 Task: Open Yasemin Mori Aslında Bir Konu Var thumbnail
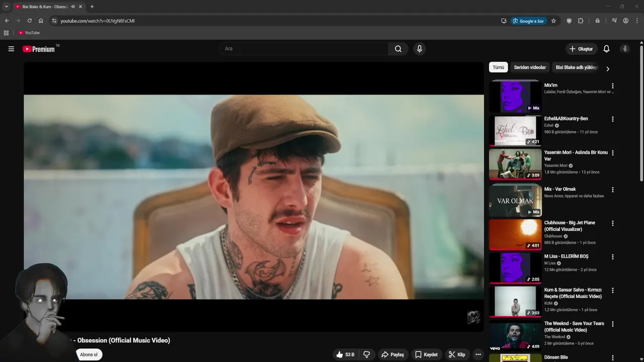pyautogui.click(x=515, y=164)
